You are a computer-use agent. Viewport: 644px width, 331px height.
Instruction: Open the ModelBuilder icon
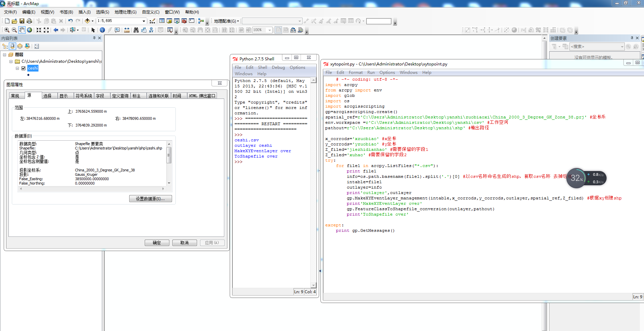pos(201,21)
